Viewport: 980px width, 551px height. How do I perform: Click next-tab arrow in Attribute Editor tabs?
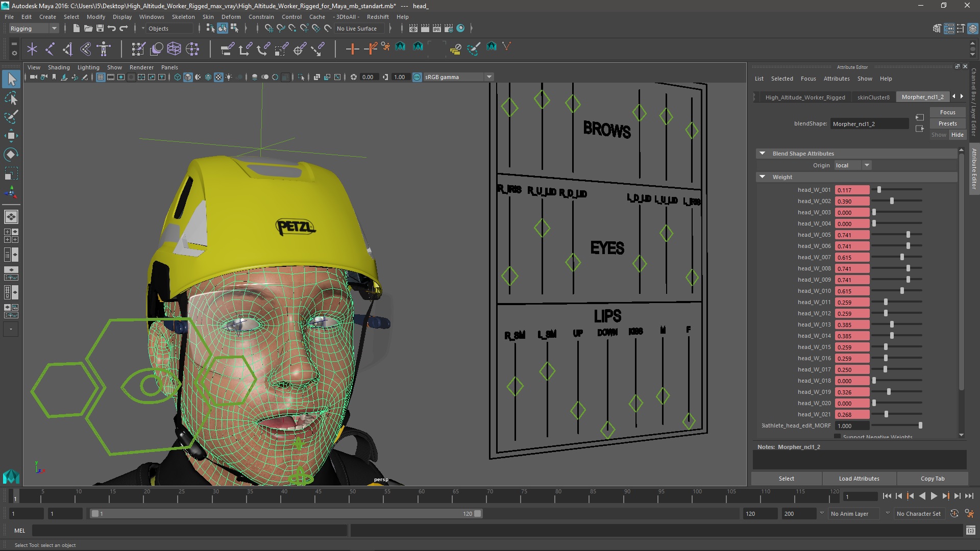[962, 96]
